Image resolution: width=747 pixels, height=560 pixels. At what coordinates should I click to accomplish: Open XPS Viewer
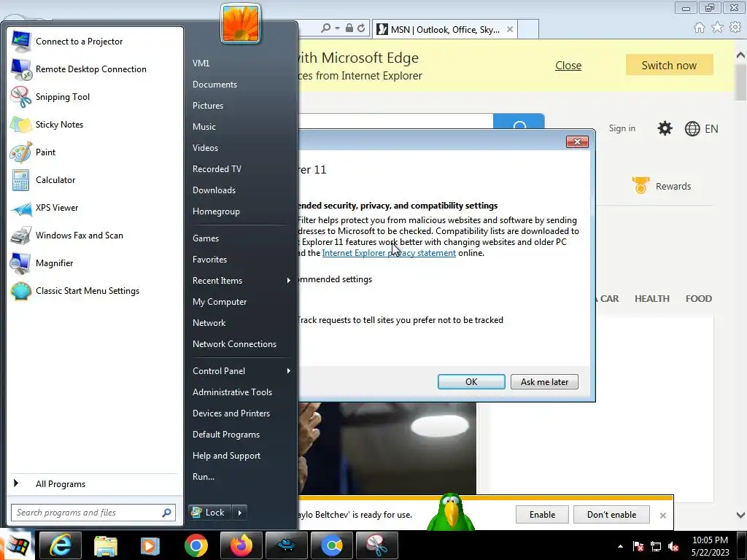(x=44, y=208)
